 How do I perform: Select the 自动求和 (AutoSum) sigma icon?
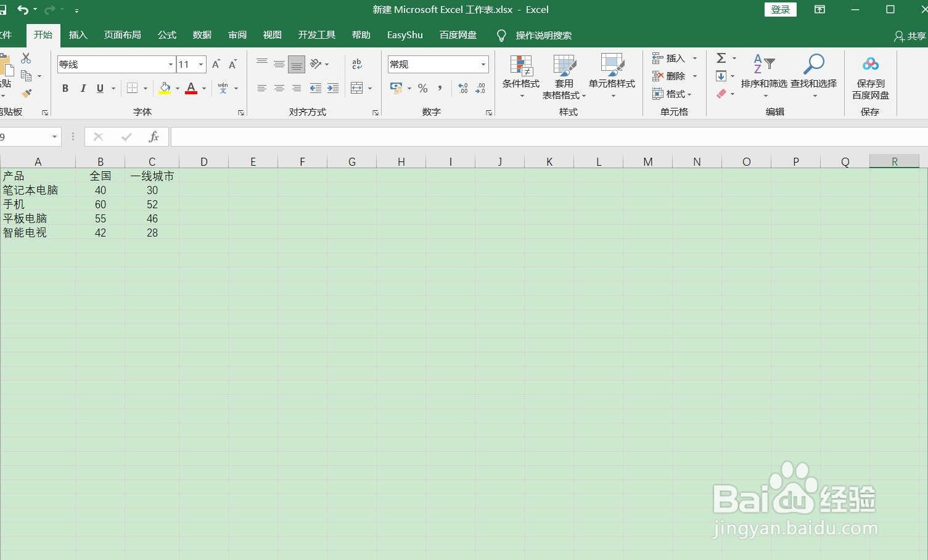coord(721,58)
